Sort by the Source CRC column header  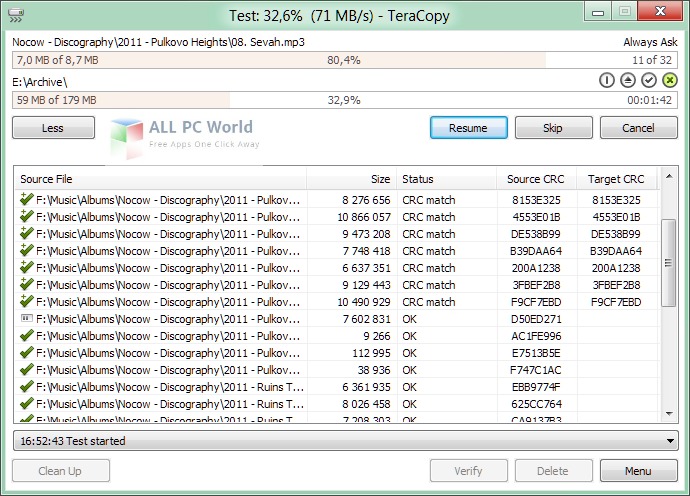coord(536,179)
